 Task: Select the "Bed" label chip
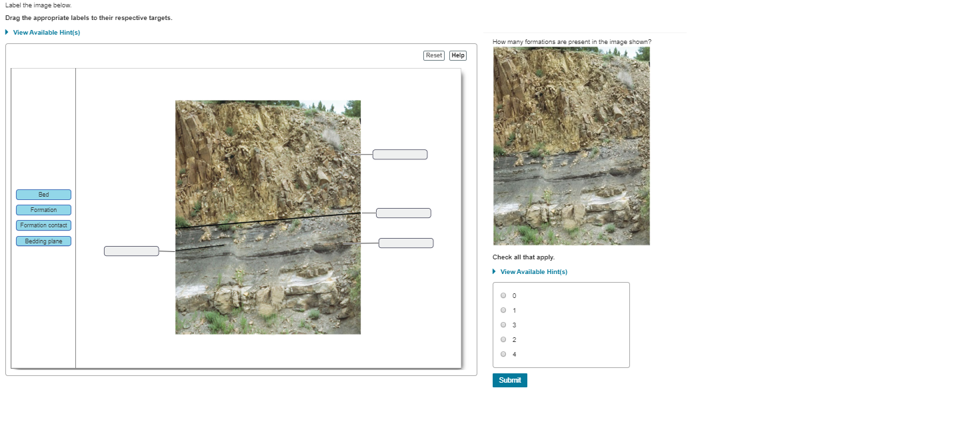coord(43,194)
